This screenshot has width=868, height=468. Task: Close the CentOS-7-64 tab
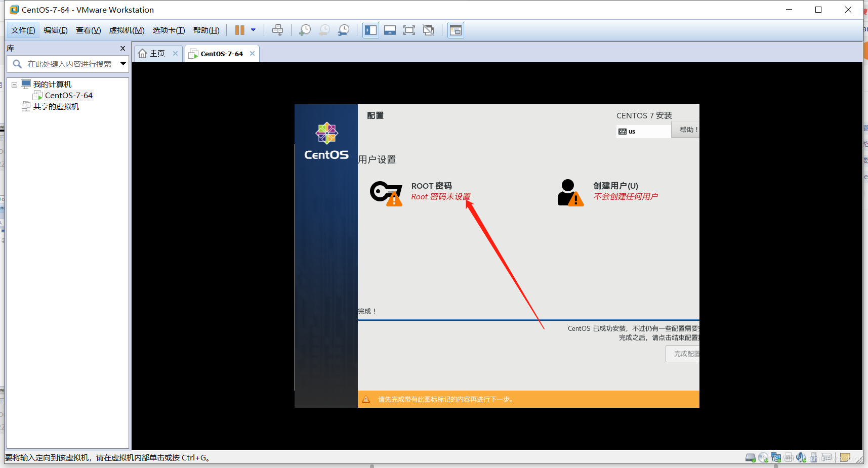click(252, 53)
